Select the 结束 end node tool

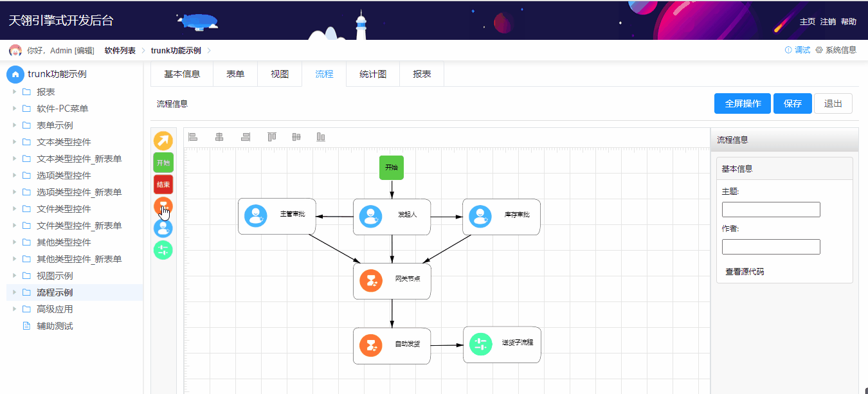163,184
